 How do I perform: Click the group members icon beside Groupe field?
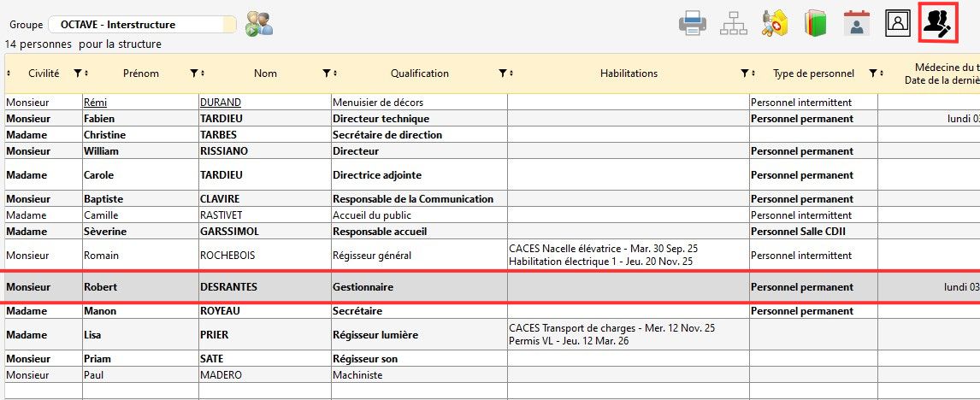(x=259, y=24)
